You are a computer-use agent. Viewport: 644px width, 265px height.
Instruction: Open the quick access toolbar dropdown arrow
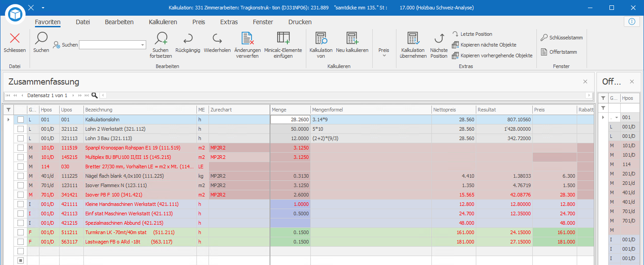coord(43,8)
